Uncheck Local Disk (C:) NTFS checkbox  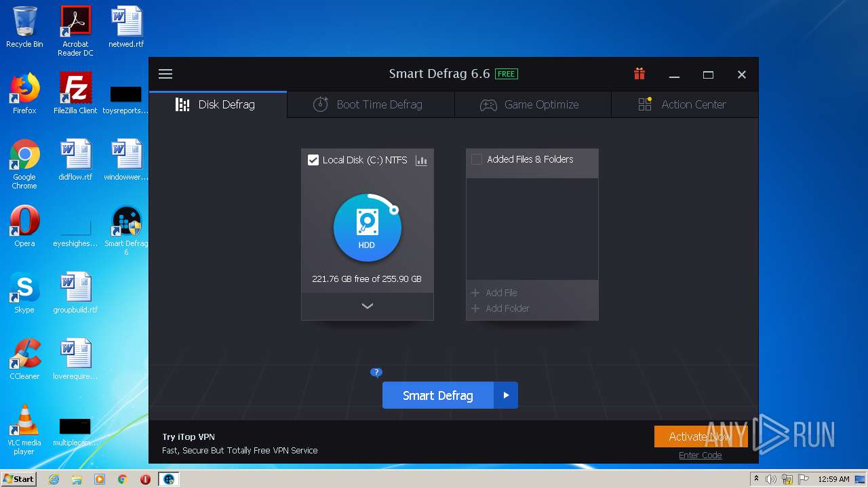(313, 160)
